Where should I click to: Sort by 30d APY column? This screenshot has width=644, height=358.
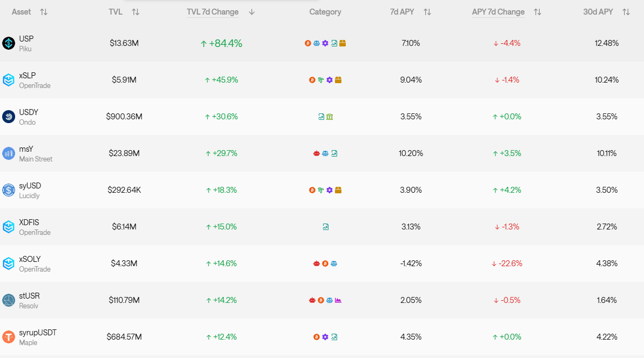pyautogui.click(x=626, y=12)
